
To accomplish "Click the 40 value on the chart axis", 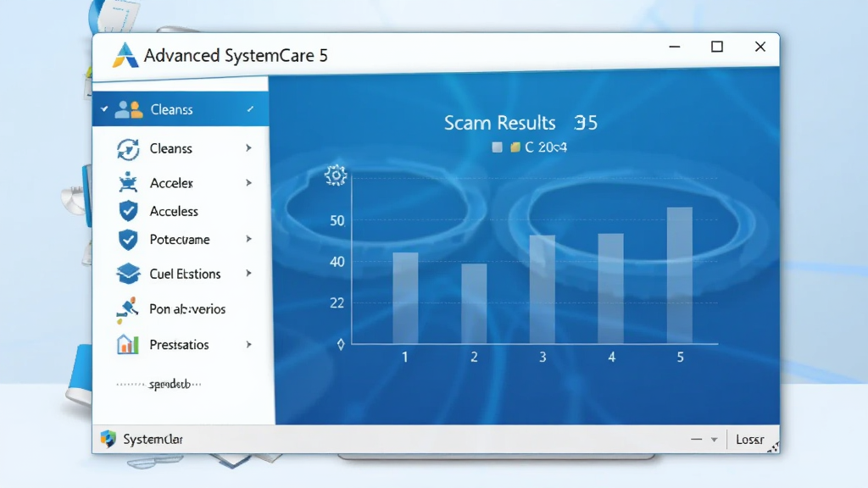I will coord(337,262).
